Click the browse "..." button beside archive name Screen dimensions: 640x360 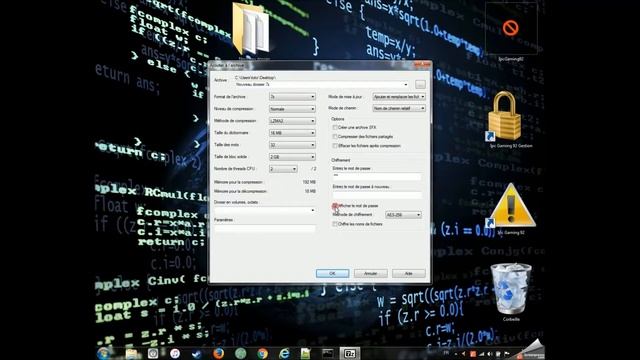coord(420,84)
